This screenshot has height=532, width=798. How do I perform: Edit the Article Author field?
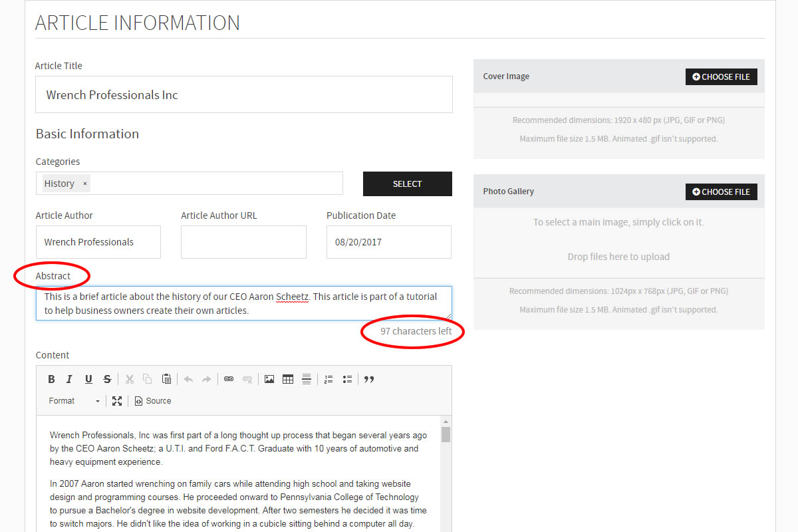[98, 242]
